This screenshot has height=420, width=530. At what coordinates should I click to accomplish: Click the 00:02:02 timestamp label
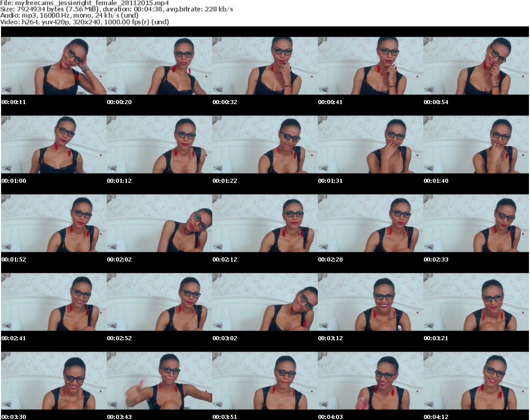pyautogui.click(x=120, y=259)
